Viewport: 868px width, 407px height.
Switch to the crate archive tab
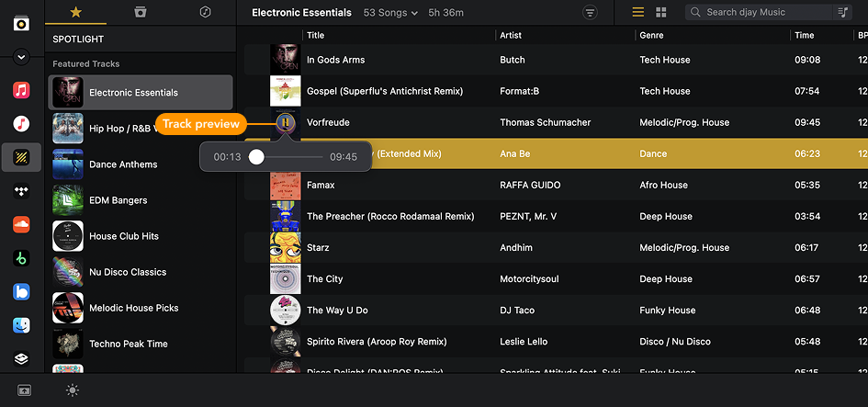(141, 12)
